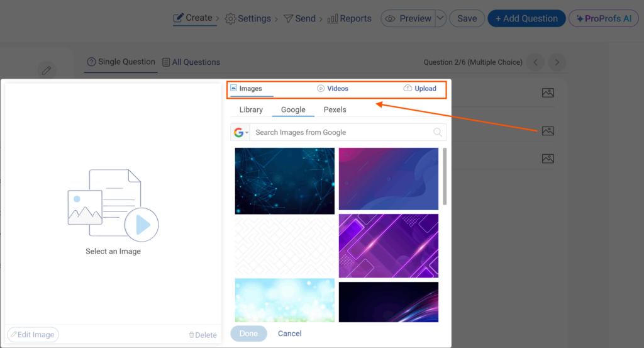Open ProProfs AI
Viewport: 644px width, 348px height.
tap(604, 18)
